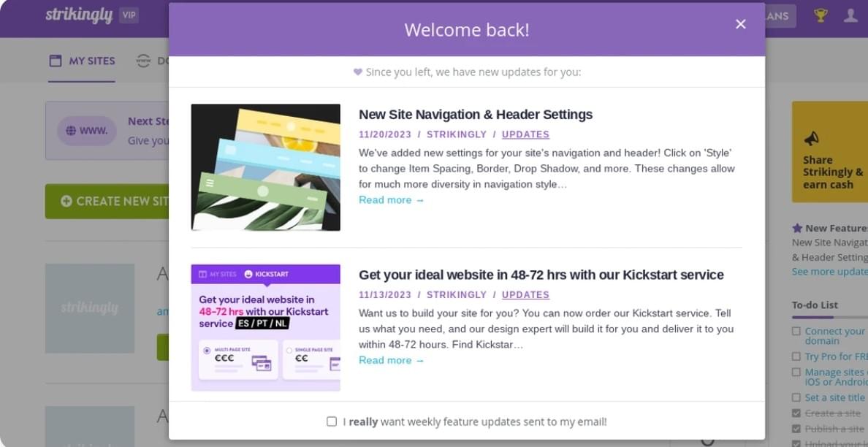Switch to the My Sites tab
This screenshot has height=447, width=868.
click(x=82, y=61)
